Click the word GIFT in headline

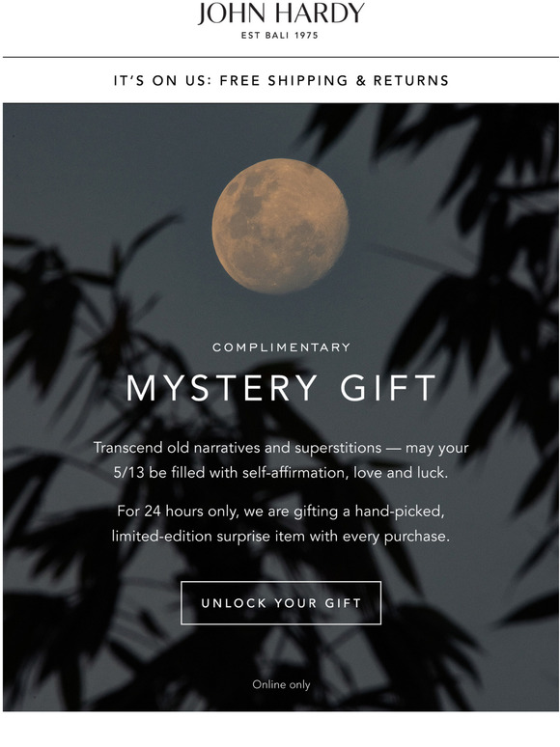coord(388,387)
